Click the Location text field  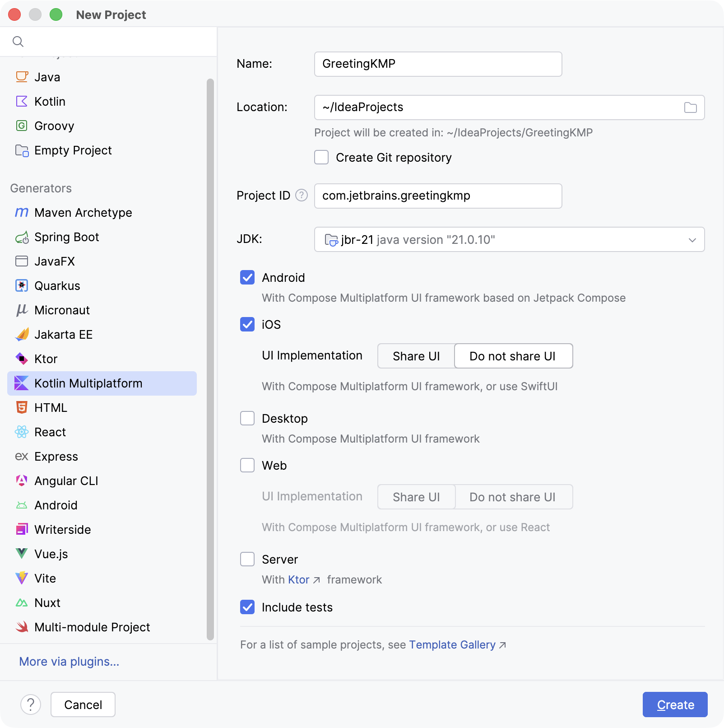coord(509,107)
